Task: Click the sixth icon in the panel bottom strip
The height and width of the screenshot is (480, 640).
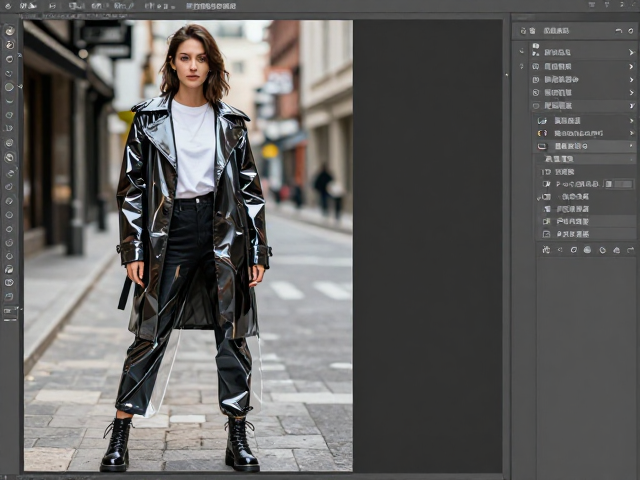Action: [617, 250]
